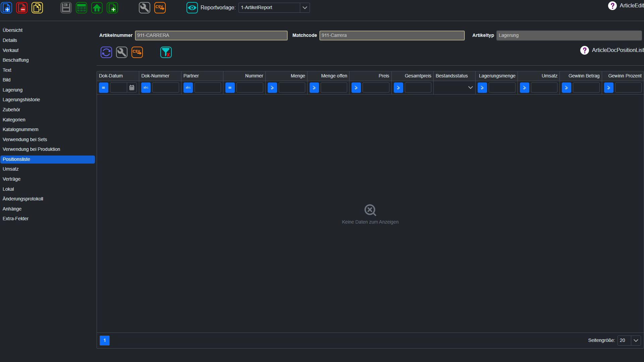
Task: Click the blue new document icon
Action: click(x=6, y=7)
